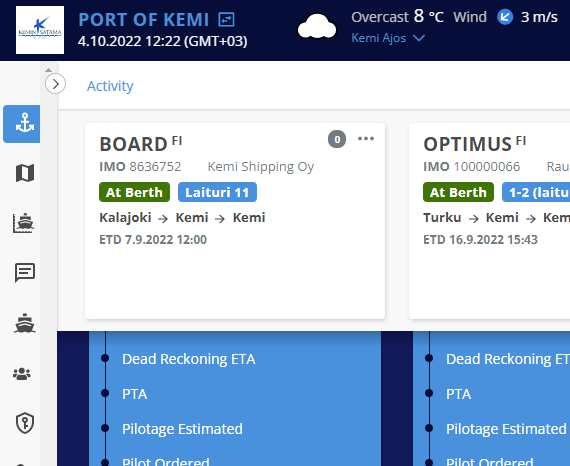Select the Dead Reckoning ETA timeline marker
570x466 pixels.
coord(105,358)
